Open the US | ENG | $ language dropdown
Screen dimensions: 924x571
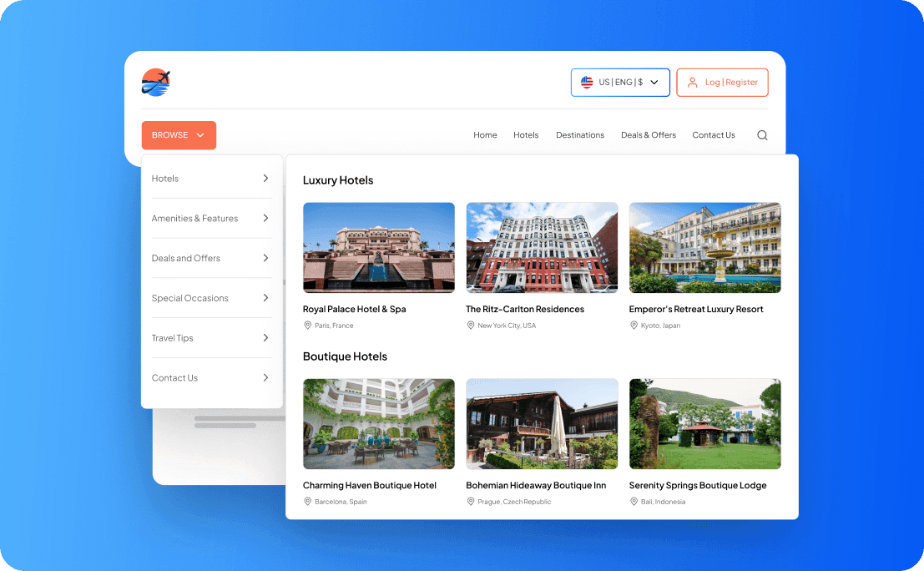pyautogui.click(x=620, y=83)
